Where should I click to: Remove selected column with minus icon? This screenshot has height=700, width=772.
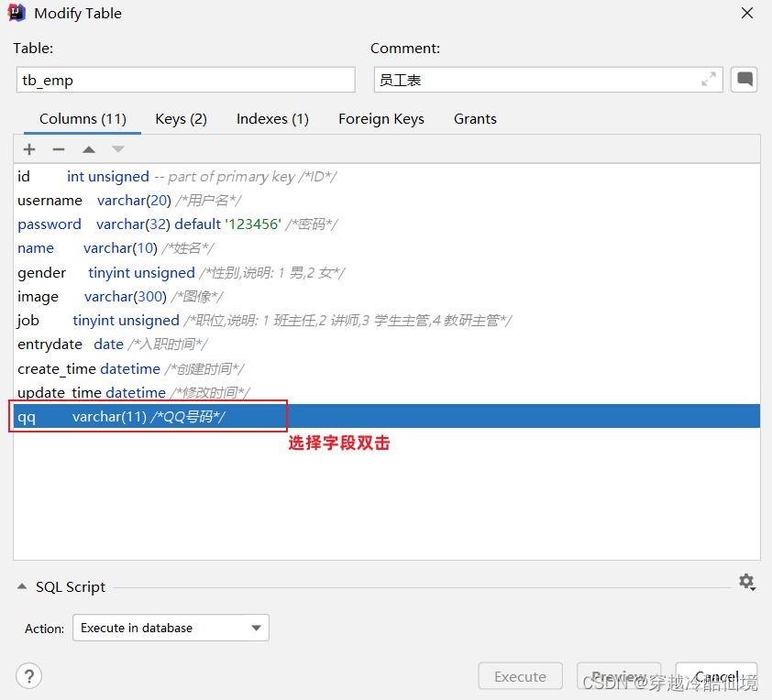coord(59,149)
